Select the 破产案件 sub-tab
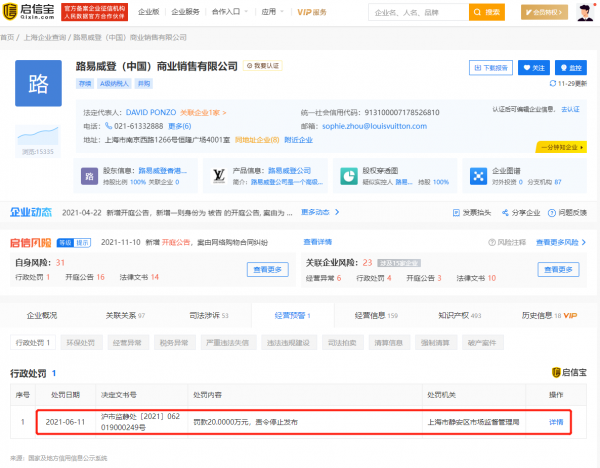 [x=482, y=342]
